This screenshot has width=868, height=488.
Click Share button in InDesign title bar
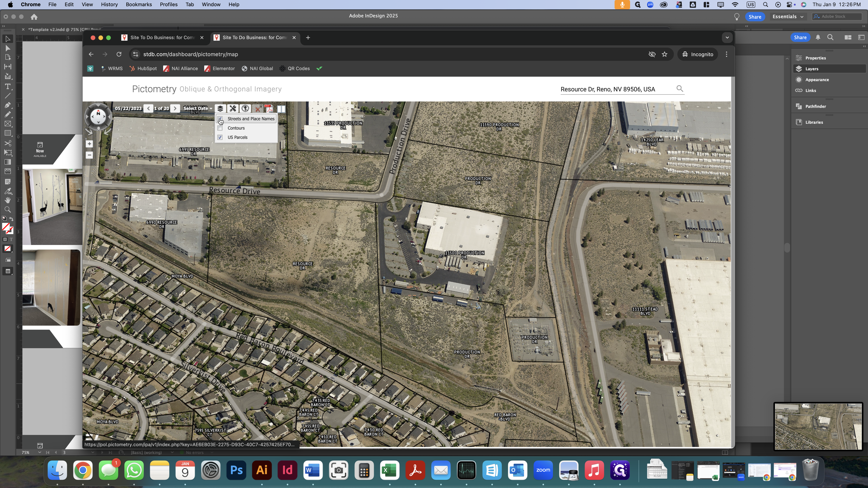pyautogui.click(x=755, y=16)
